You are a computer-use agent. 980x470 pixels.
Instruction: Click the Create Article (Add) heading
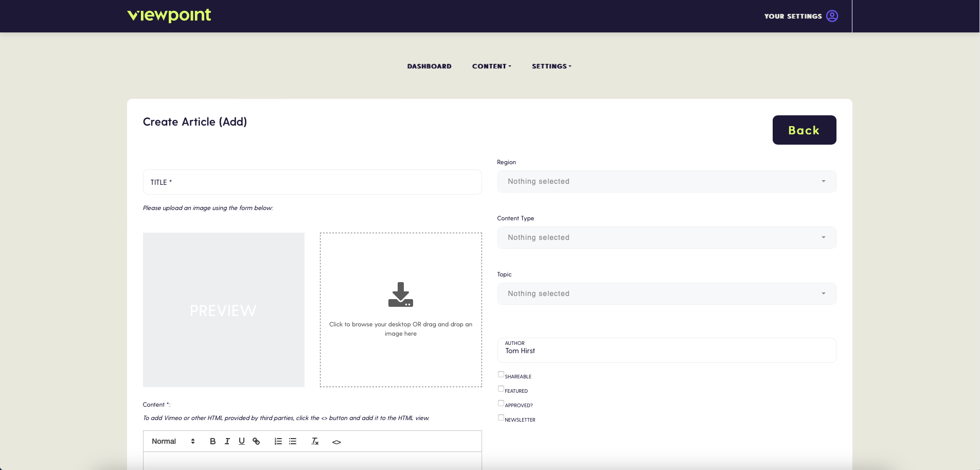pyautogui.click(x=195, y=122)
